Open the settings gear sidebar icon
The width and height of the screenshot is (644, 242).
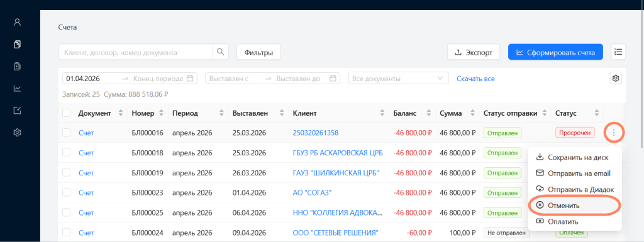click(x=17, y=133)
